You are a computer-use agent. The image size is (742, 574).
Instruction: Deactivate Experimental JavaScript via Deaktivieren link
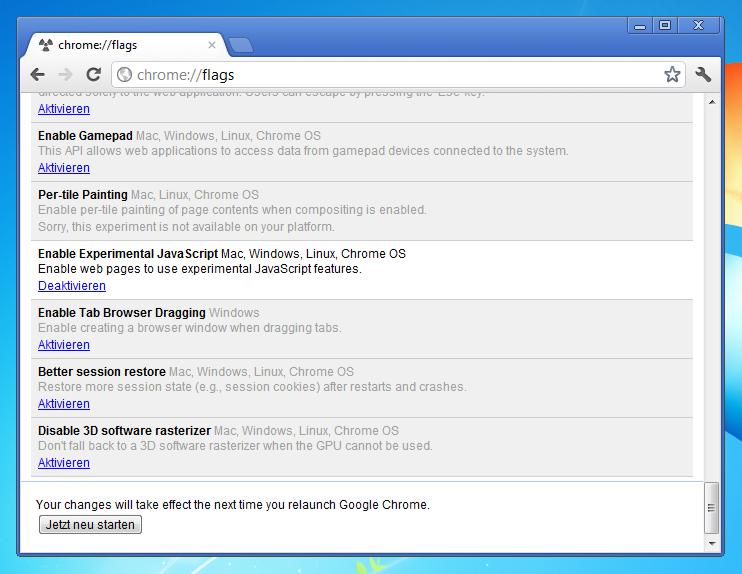coord(72,286)
